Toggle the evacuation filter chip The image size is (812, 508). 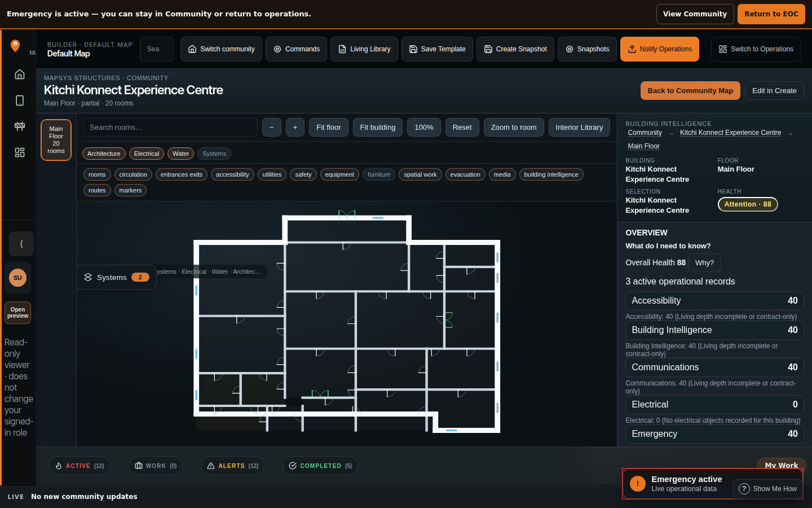coord(465,174)
